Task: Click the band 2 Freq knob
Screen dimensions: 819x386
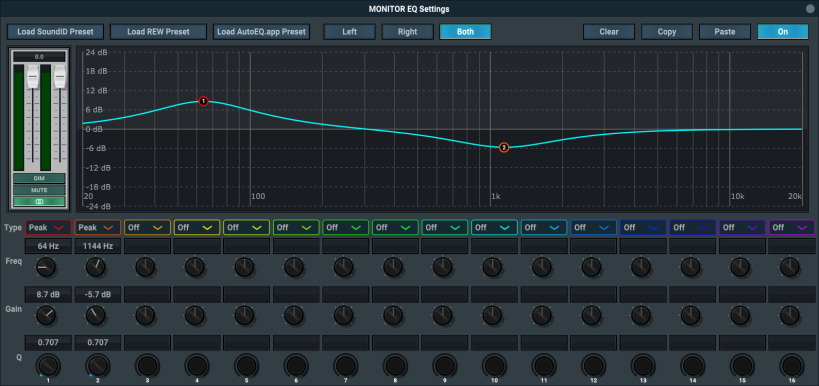Action: [96, 267]
